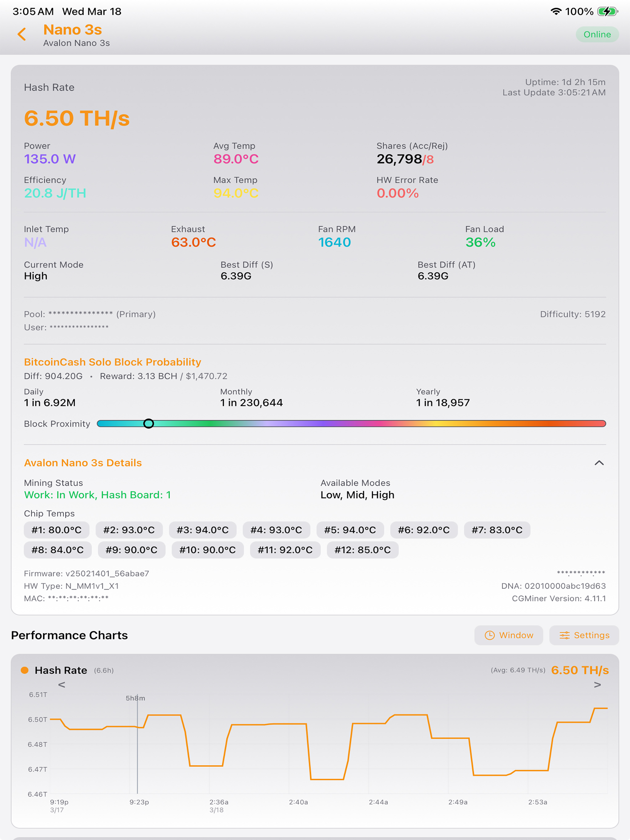The image size is (630, 840).
Task: Select chip temp #4: 93.0°C
Action: click(x=276, y=530)
